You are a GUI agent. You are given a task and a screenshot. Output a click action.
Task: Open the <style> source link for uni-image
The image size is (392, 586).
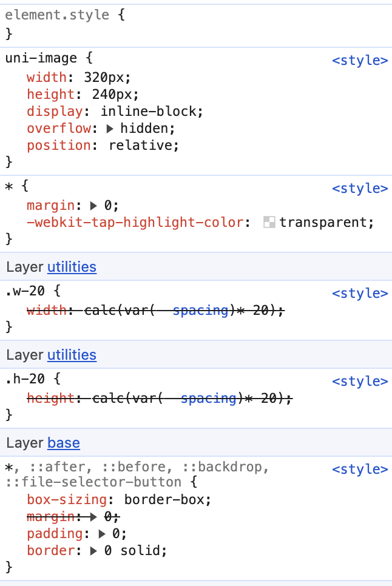(360, 61)
